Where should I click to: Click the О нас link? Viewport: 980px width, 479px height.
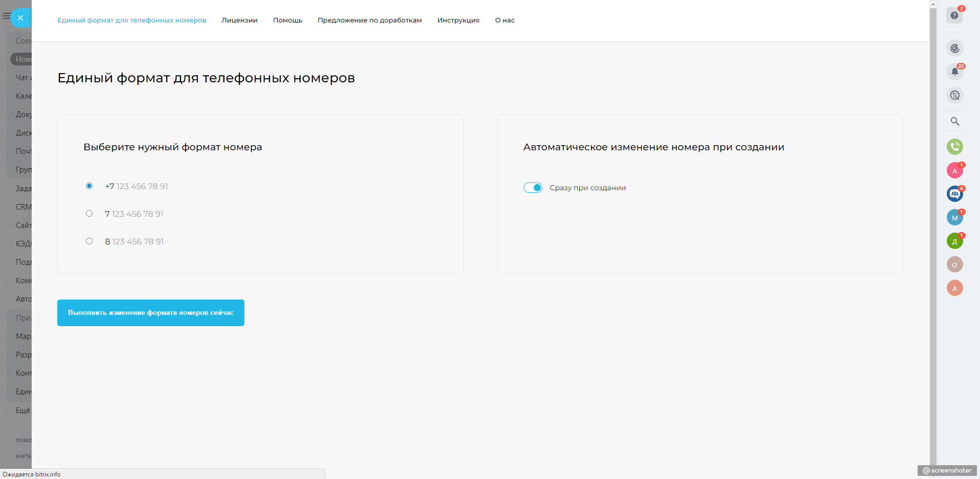coord(505,20)
